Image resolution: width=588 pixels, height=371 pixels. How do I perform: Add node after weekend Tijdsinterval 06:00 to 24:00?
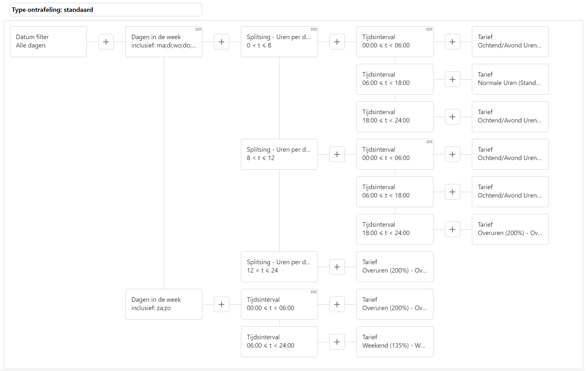pyautogui.click(x=337, y=342)
